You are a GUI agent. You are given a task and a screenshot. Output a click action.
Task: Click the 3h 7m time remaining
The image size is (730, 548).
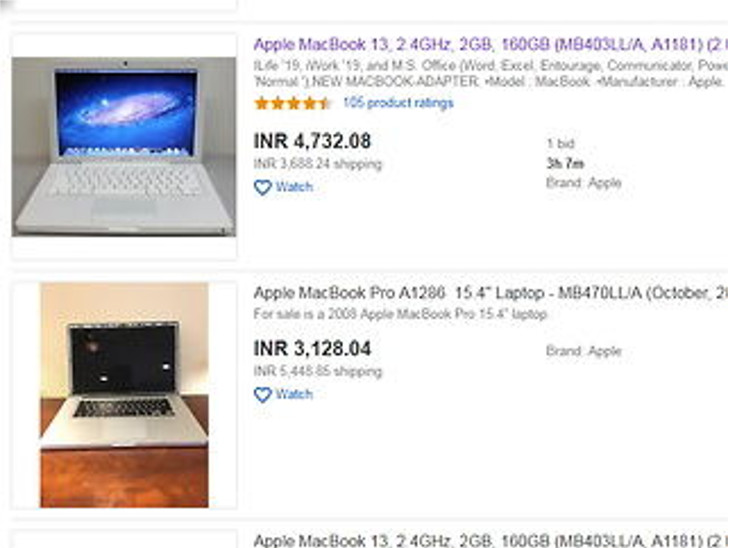(x=565, y=163)
